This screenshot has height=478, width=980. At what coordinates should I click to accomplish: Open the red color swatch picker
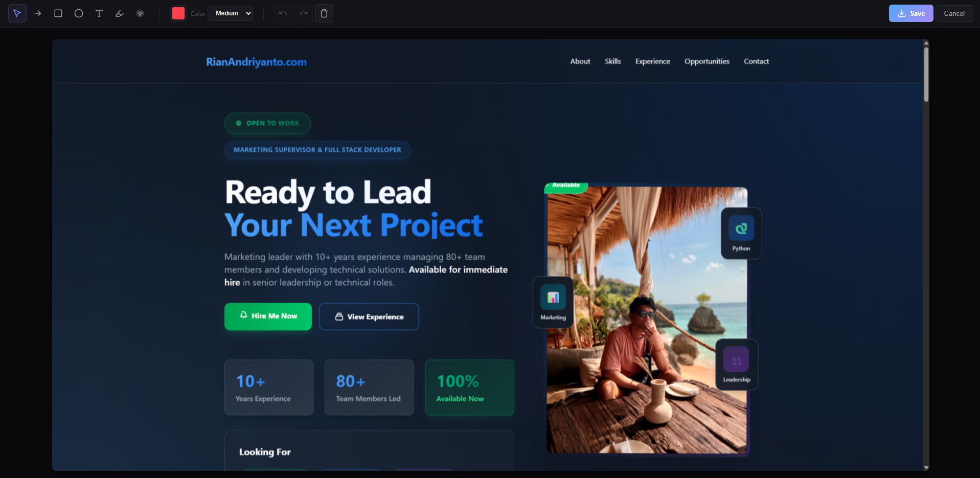click(x=178, y=13)
